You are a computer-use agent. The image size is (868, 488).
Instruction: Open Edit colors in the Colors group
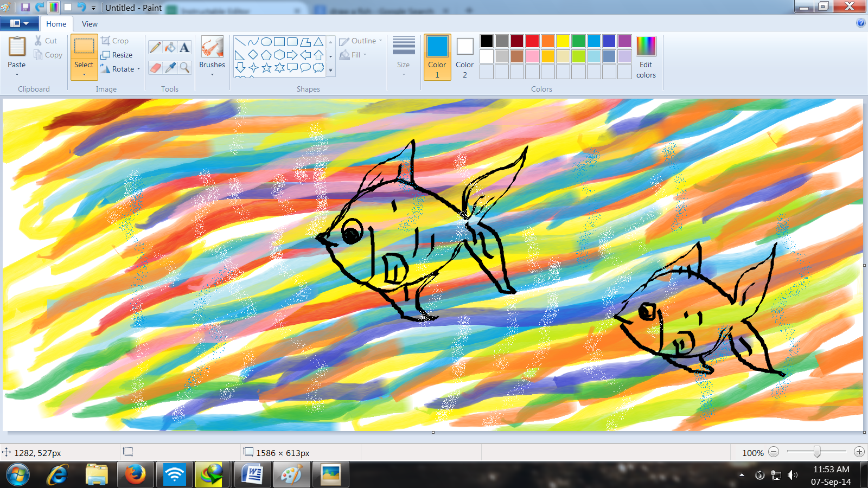(x=646, y=57)
